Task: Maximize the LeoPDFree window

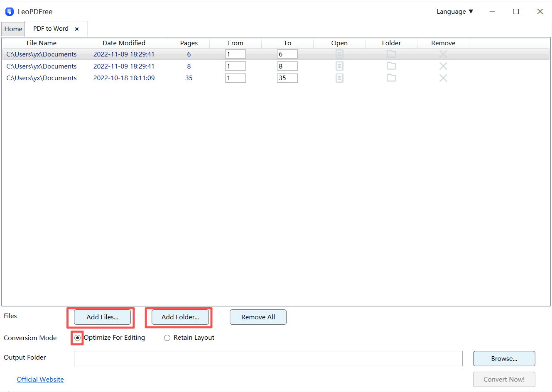Action: (x=516, y=12)
